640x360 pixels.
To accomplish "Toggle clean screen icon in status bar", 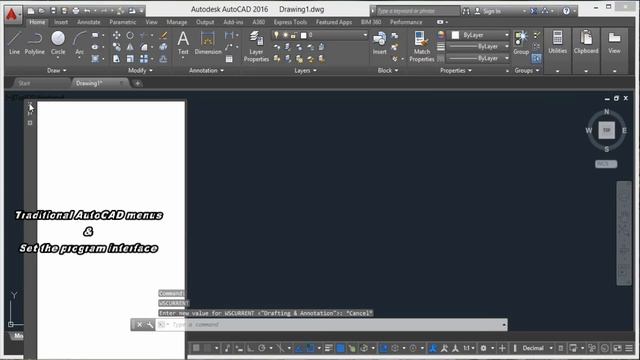I will click(x=618, y=348).
